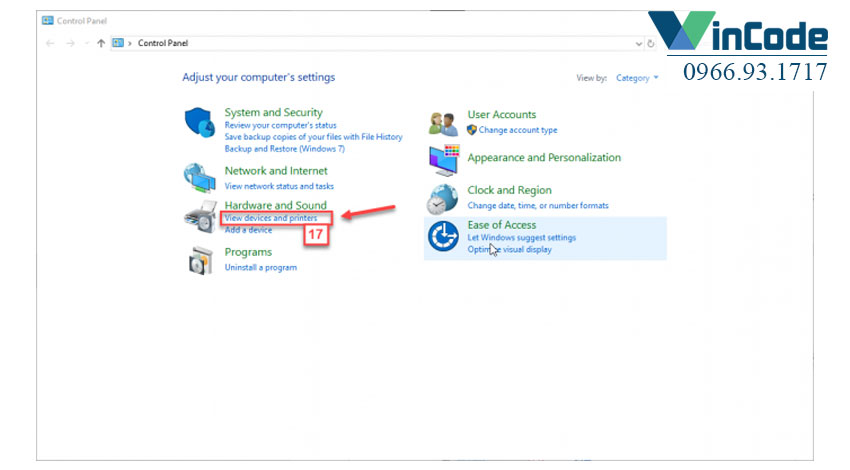
Task: Open the View by Category dropdown
Action: [637, 78]
